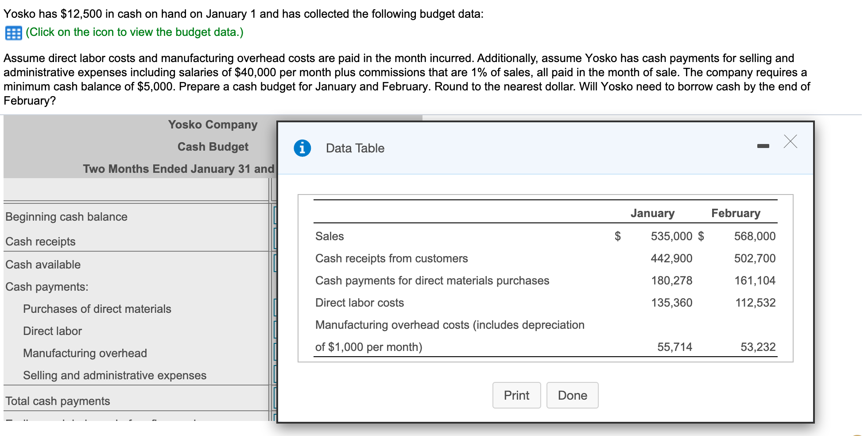Click the Print button

pyautogui.click(x=516, y=395)
